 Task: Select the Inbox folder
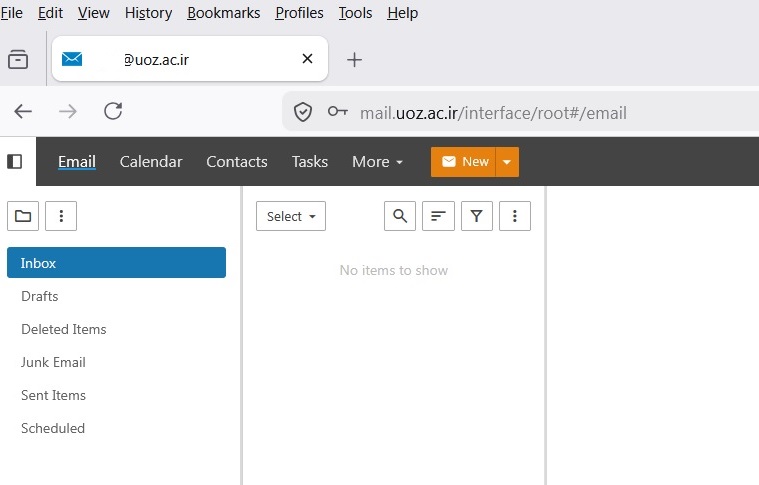click(x=116, y=262)
